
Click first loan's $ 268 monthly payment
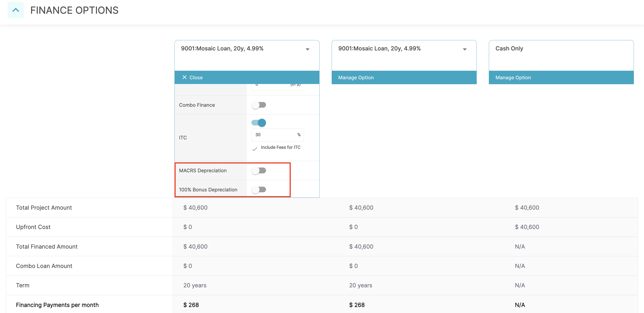pyautogui.click(x=191, y=305)
